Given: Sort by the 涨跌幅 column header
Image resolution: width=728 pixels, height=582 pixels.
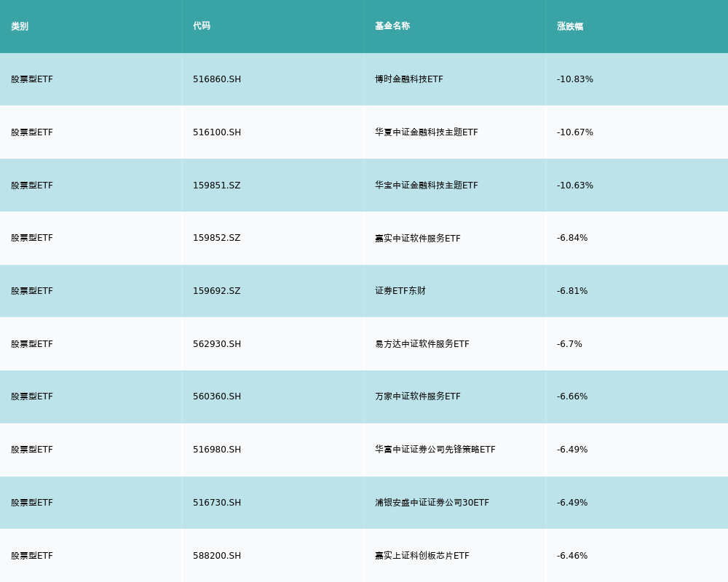Looking at the screenshot, I should (x=570, y=26).
